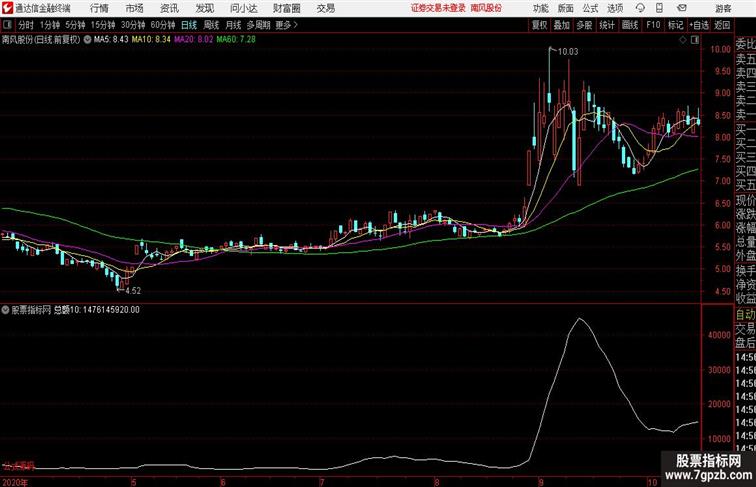Select the 日线 daily period
This screenshot has width=756, height=487.
(189, 25)
